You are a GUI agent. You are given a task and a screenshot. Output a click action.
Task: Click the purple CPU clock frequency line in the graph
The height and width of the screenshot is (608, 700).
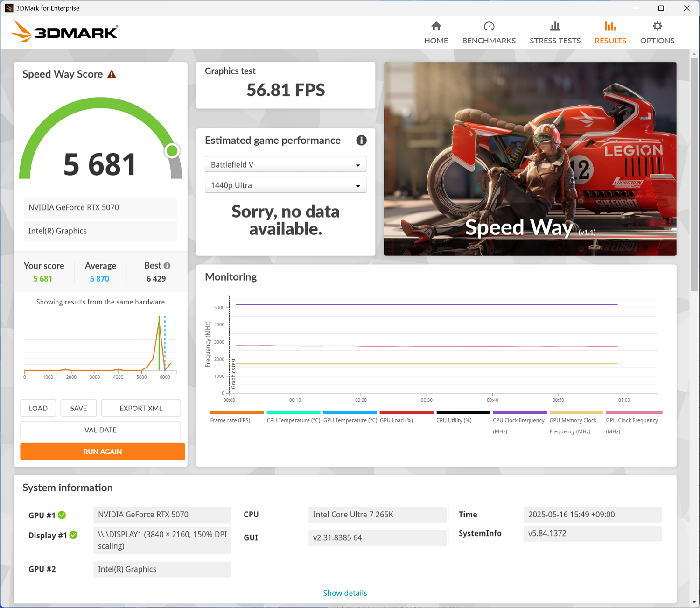pos(427,304)
